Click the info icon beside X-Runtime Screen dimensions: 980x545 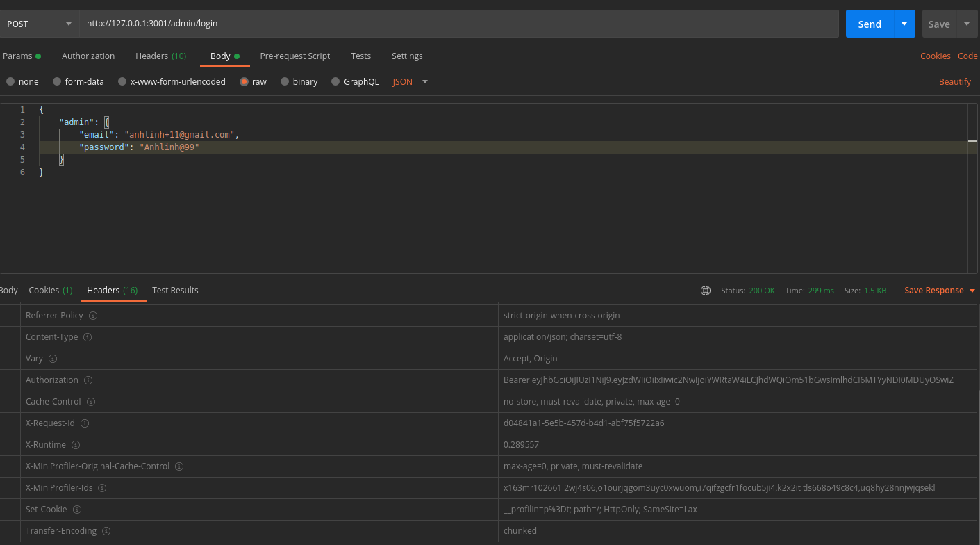(75, 444)
